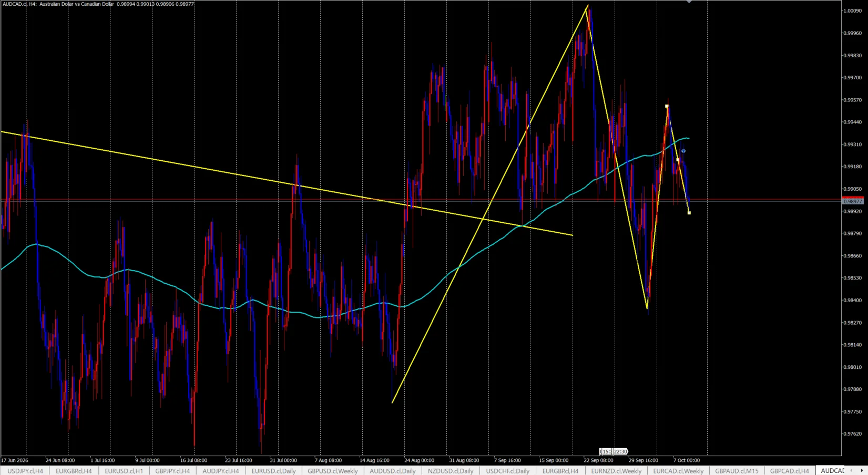Screen dimensions: 868x475
Task: Switch to the USDCHF.cl,Daily tab
Action: tap(508, 471)
